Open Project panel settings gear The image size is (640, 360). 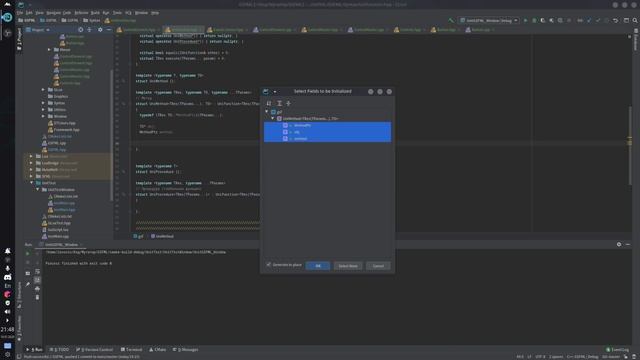click(100, 30)
